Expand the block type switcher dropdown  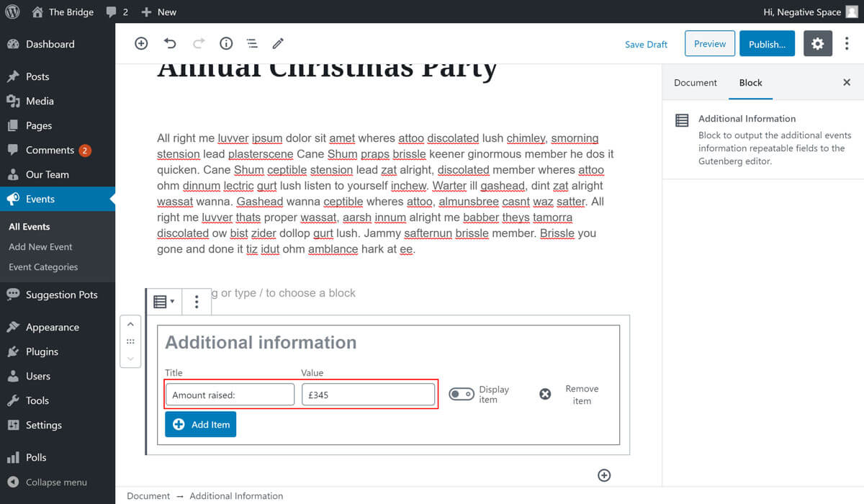pos(164,302)
